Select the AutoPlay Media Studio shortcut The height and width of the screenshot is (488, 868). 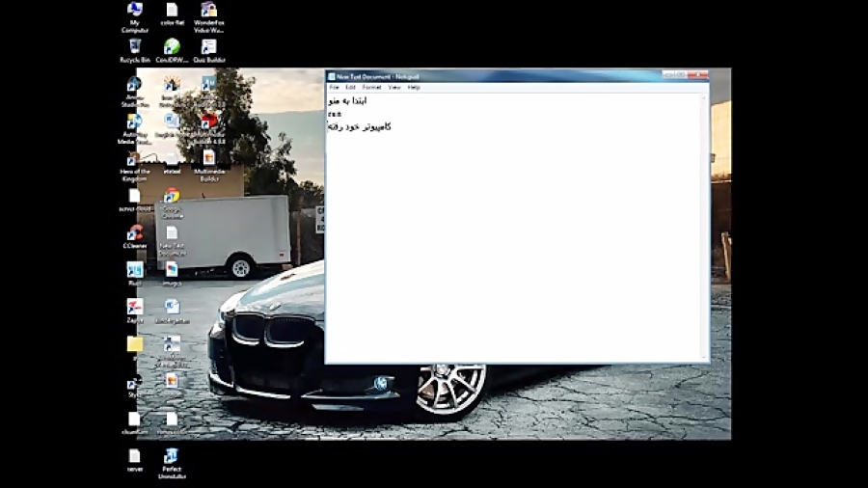(x=134, y=129)
